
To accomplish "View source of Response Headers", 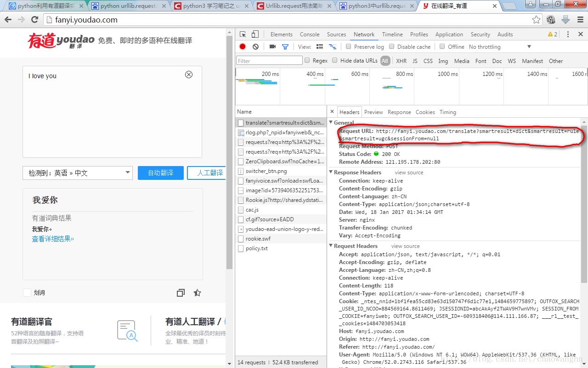I will (x=409, y=172).
